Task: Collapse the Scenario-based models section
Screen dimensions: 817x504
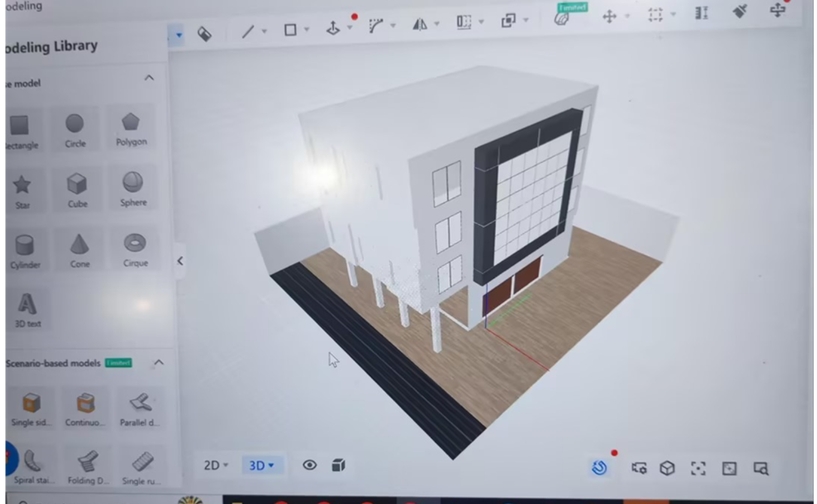Action: click(159, 362)
